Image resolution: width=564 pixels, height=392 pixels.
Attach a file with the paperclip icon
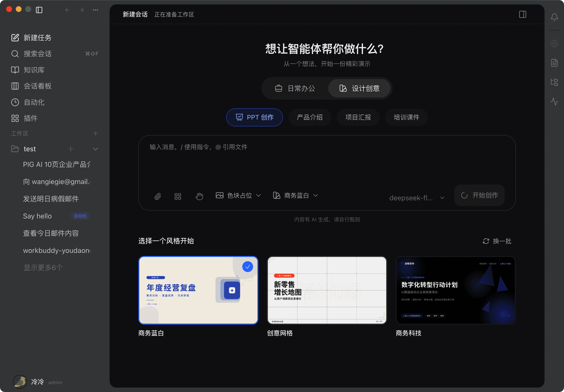tap(158, 196)
